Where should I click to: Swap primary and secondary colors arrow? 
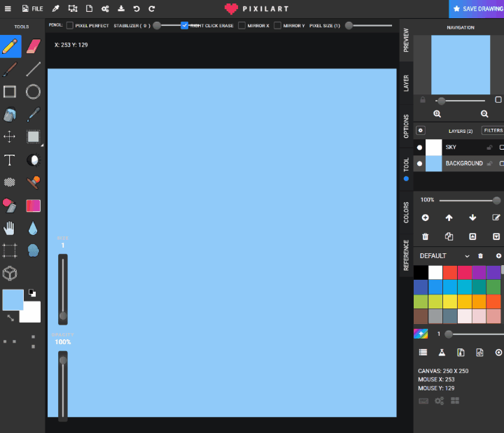tap(10, 318)
